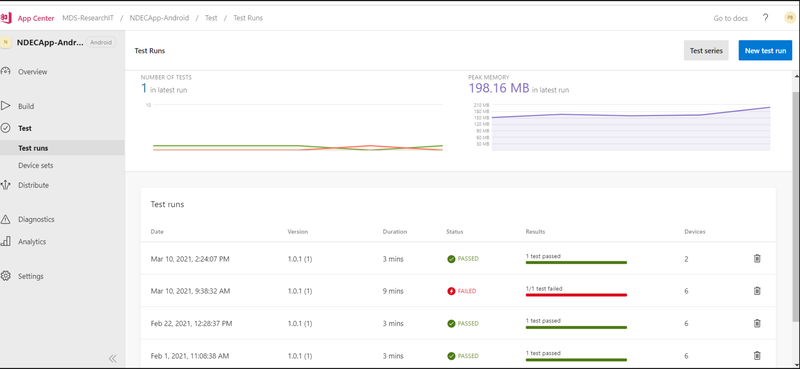800x369 pixels.
Task: Click the Overview gauge icon
Action: point(6,71)
